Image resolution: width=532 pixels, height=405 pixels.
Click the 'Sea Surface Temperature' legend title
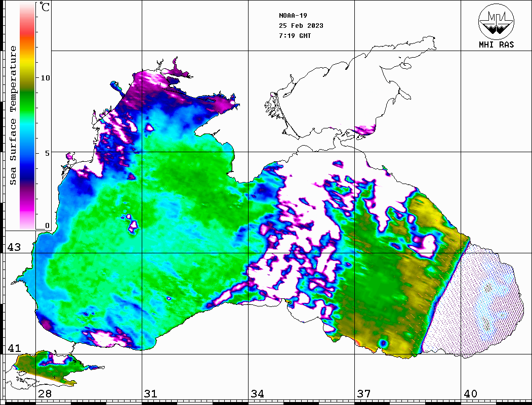click(13, 115)
